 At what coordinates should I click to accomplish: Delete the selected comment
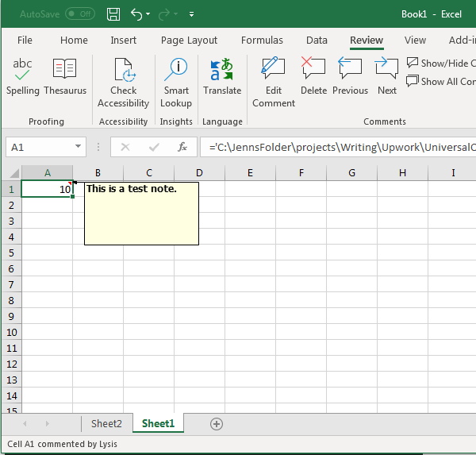(x=313, y=76)
